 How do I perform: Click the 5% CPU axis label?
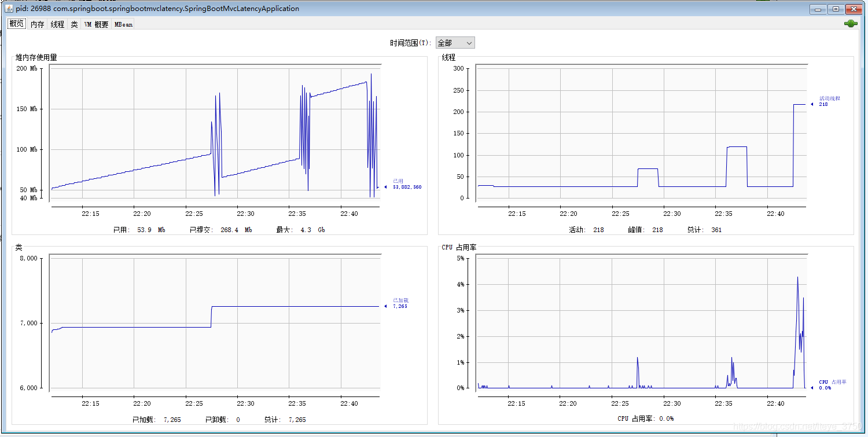(x=460, y=258)
